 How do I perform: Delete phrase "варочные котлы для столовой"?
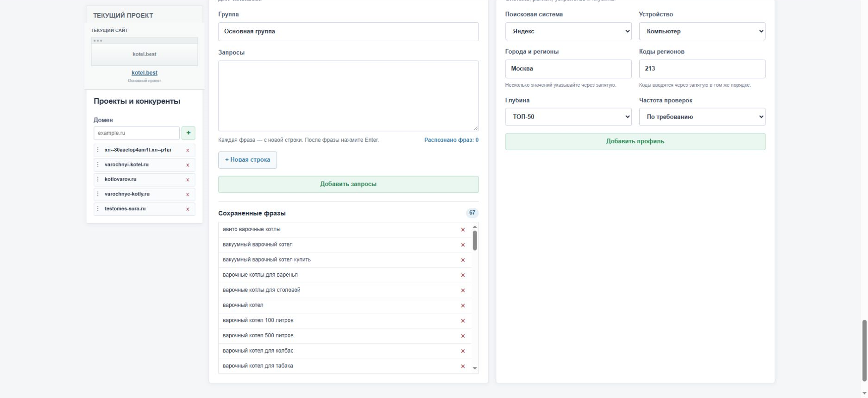(463, 291)
